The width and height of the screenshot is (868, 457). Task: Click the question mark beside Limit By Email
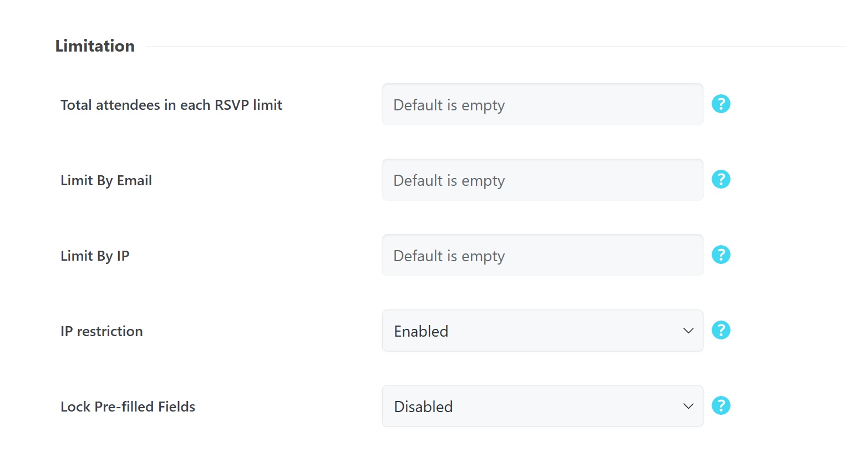click(720, 179)
